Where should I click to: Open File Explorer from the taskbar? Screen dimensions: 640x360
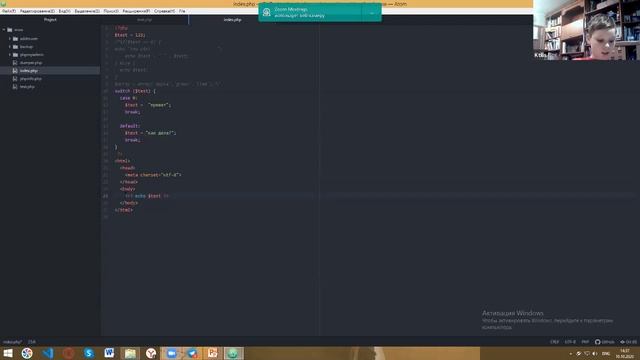click(130, 353)
